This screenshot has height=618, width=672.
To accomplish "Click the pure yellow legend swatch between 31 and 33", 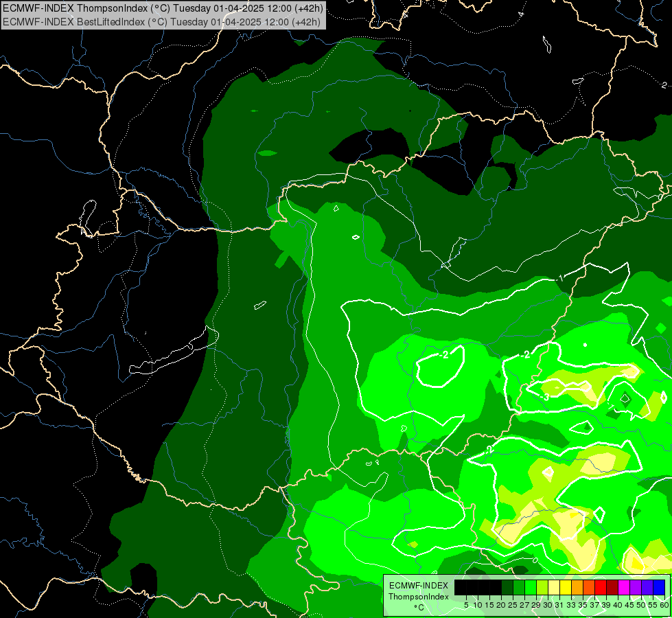I will pyautogui.click(x=566, y=587).
